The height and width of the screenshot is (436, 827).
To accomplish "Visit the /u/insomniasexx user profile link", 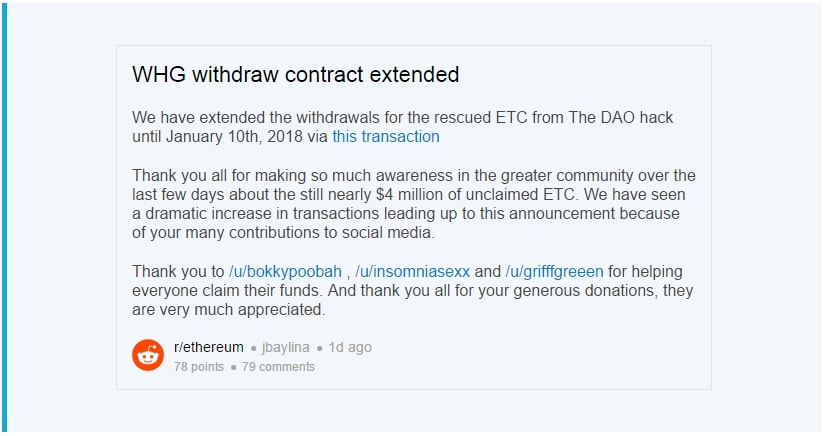I will point(413,272).
